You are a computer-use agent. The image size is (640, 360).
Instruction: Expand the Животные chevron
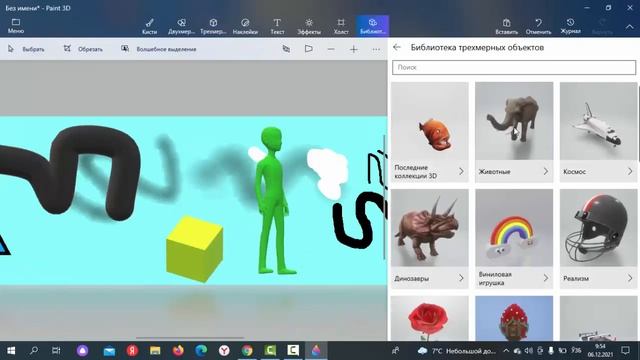coord(546,171)
